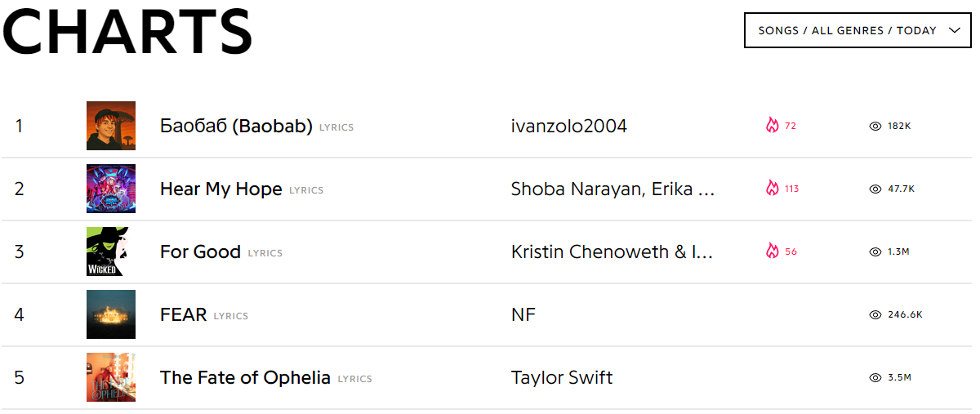Click the flame icon on Баобаб row
Viewport: 980px width, 414px height.
[x=772, y=126]
